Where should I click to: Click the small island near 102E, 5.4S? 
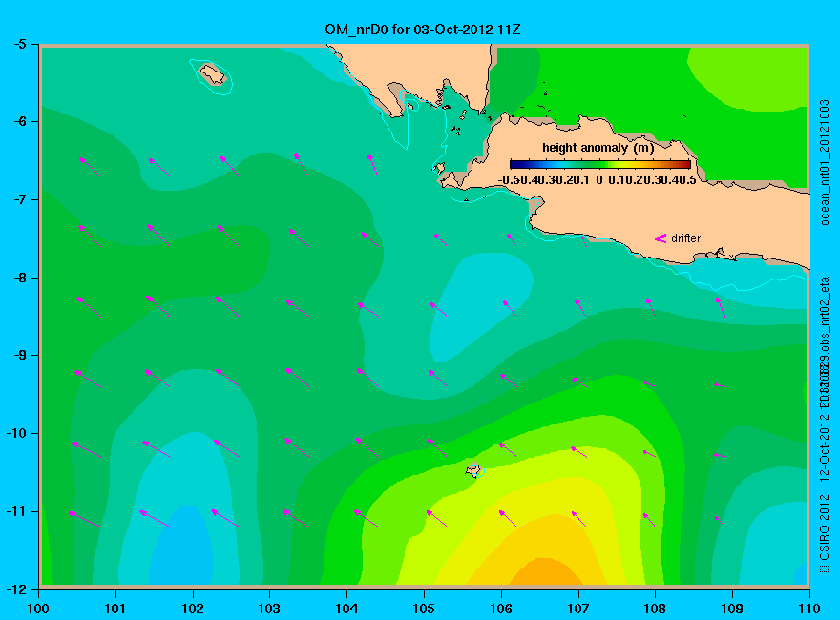click(x=213, y=74)
